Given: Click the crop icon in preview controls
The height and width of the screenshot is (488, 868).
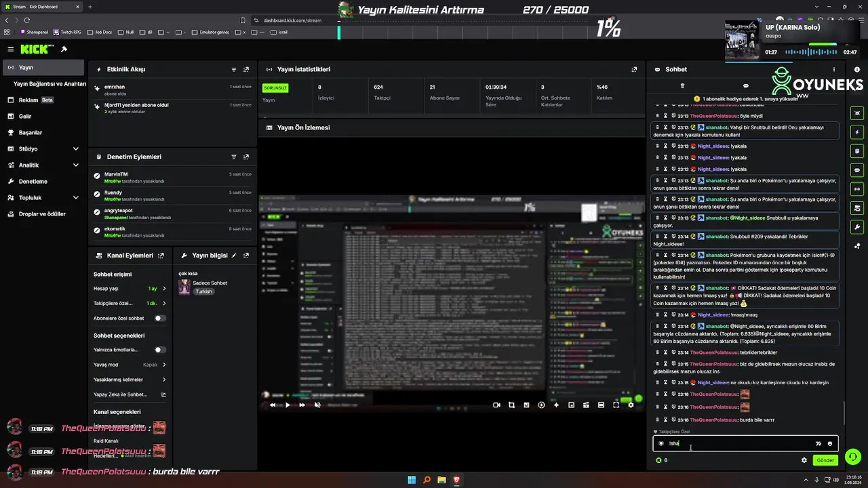Looking at the screenshot, I should pos(511,405).
